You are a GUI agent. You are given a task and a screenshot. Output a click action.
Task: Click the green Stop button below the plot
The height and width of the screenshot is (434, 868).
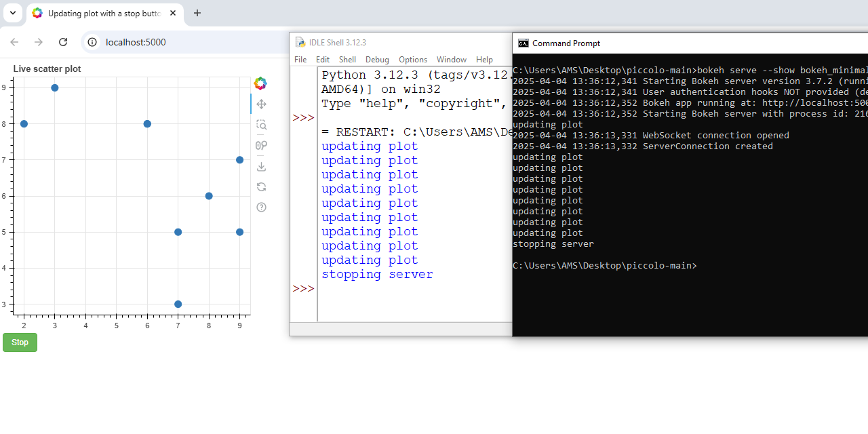coord(19,342)
